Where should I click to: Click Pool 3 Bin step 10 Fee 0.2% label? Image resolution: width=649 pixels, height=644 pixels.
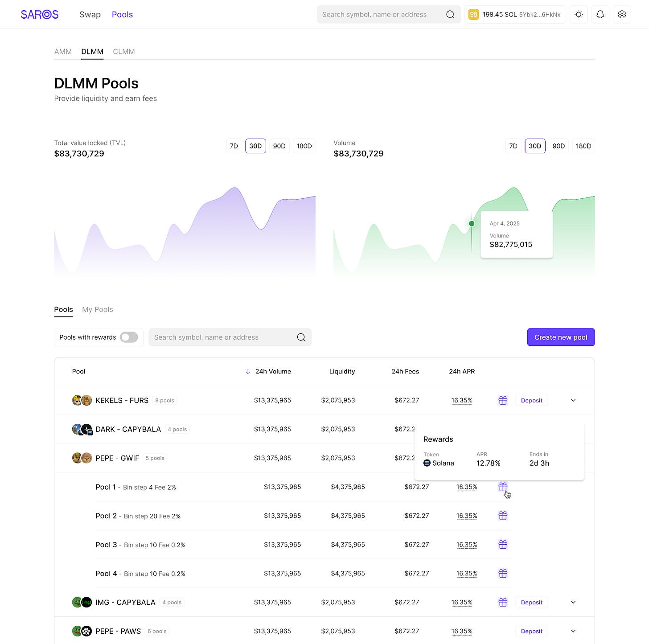point(140,545)
